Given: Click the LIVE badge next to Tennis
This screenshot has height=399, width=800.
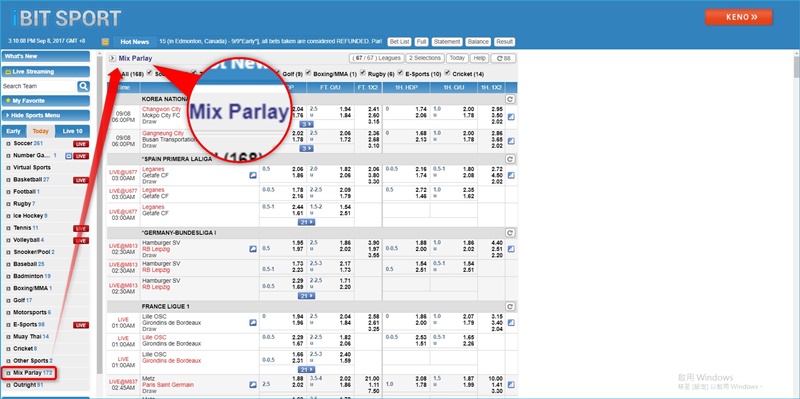Looking at the screenshot, I should coord(81,229).
